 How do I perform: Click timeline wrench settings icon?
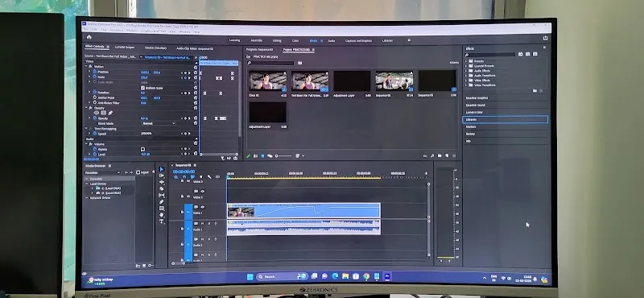(209, 176)
